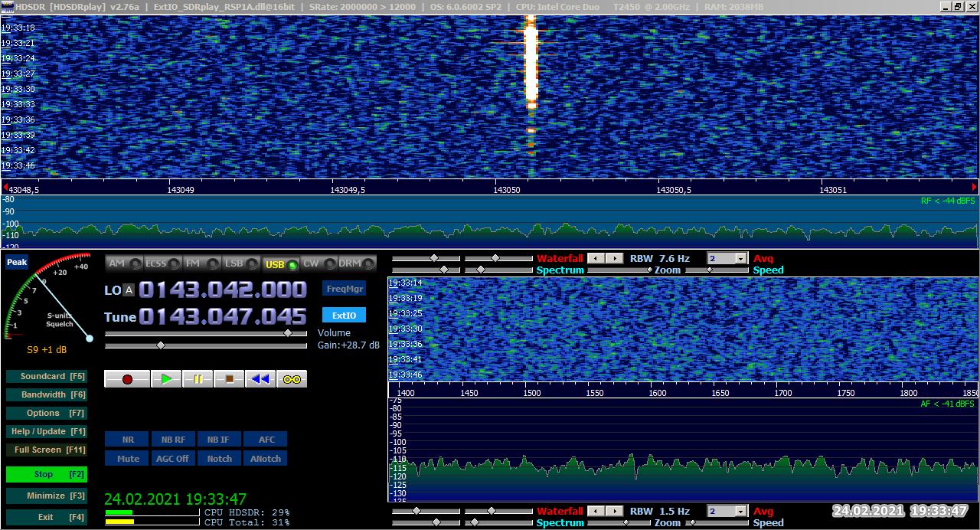Rewind using the blue double-arrow button

pos(260,379)
